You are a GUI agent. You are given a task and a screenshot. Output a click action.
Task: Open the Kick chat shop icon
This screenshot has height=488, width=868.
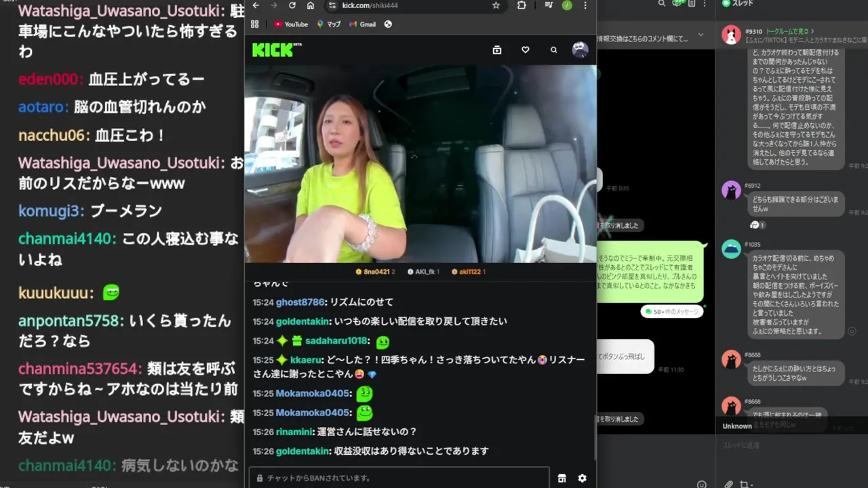click(x=562, y=478)
